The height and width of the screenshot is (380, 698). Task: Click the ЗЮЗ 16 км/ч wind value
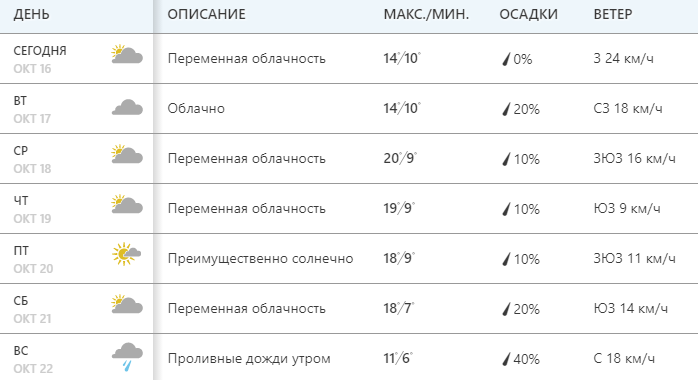[634, 158]
